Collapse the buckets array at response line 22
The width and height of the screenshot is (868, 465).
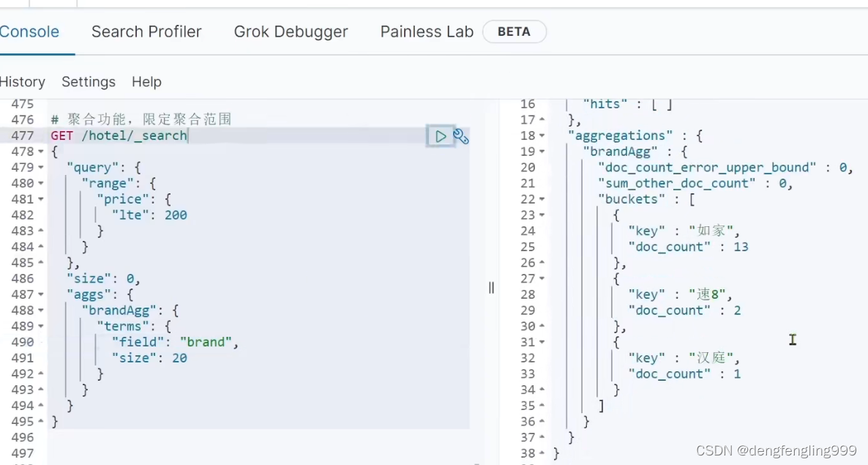542,199
